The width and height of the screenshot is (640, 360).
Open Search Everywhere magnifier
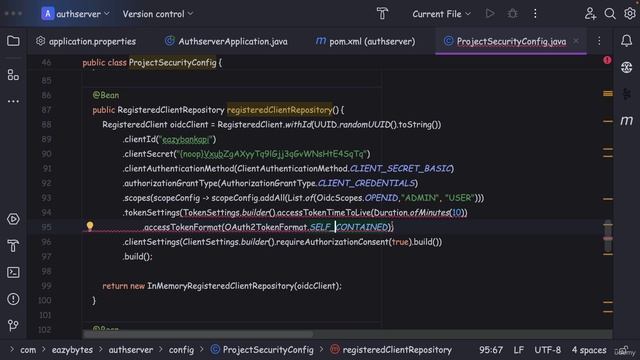(610, 14)
